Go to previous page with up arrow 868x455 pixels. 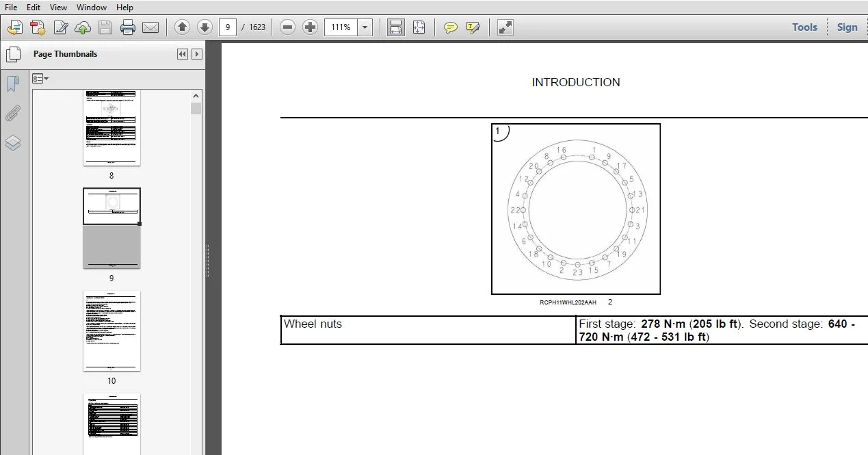click(x=182, y=27)
